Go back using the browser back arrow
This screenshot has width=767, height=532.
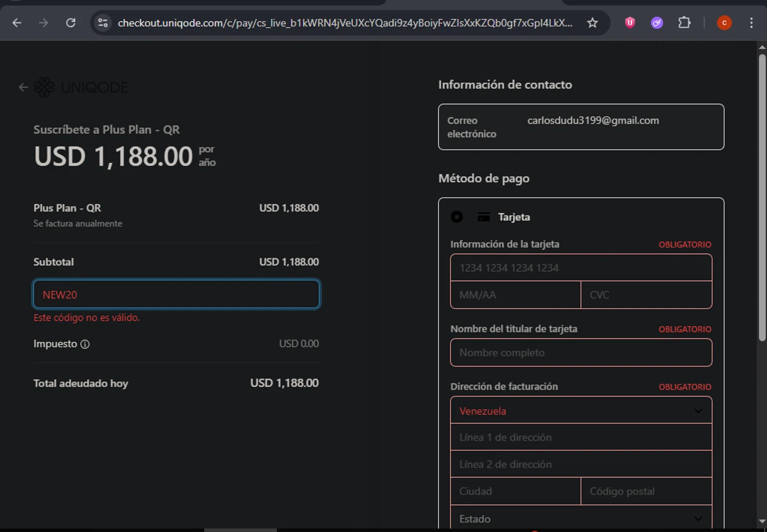coord(17,22)
